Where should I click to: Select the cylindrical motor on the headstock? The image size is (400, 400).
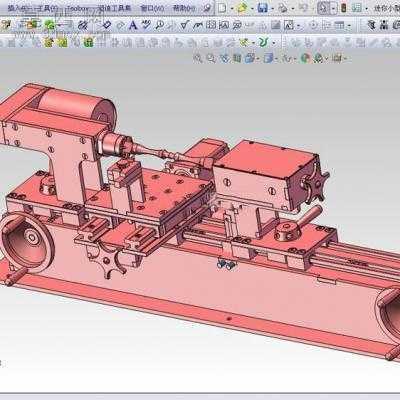78,107
